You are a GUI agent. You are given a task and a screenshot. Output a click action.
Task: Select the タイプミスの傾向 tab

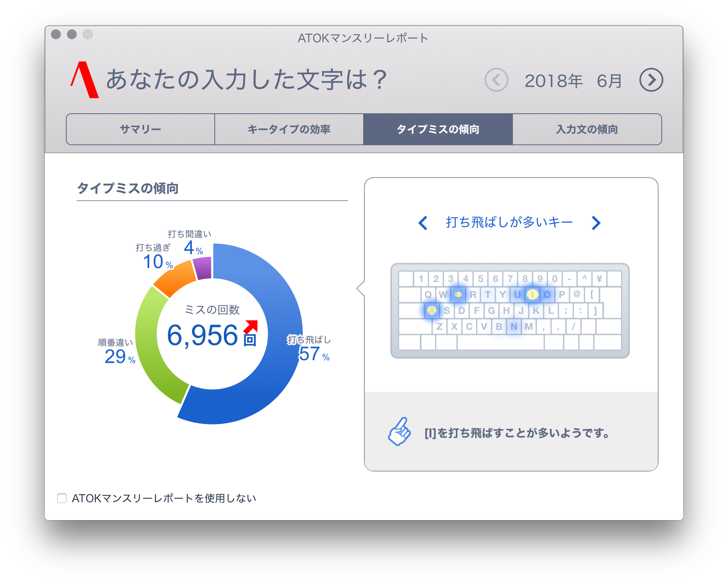coord(438,129)
